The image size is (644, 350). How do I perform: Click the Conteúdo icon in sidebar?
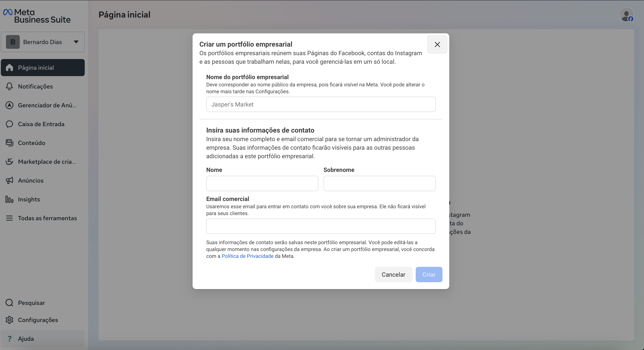click(9, 143)
